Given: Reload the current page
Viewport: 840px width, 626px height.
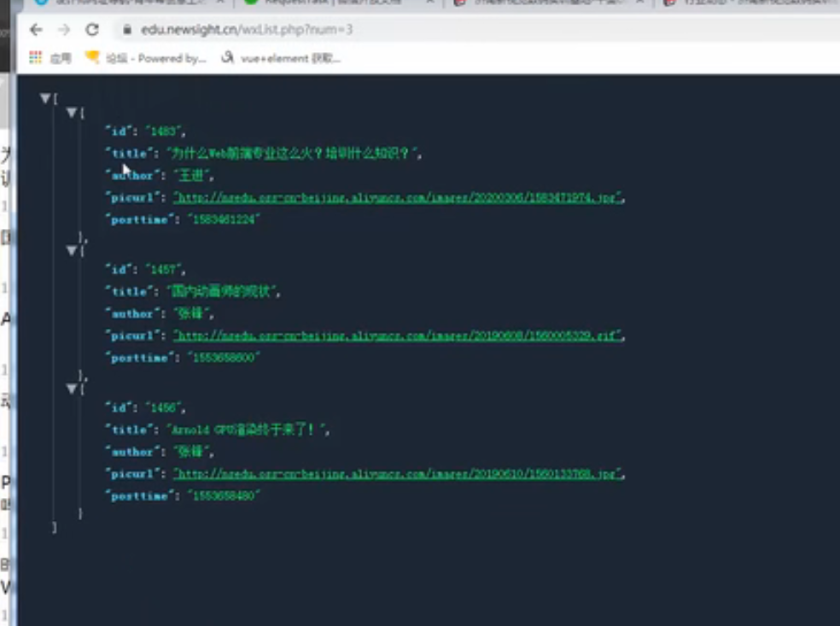Looking at the screenshot, I should (92, 30).
